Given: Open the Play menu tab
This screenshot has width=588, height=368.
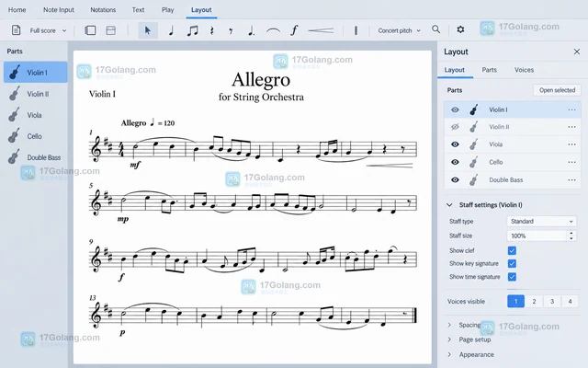Looking at the screenshot, I should click(x=167, y=10).
